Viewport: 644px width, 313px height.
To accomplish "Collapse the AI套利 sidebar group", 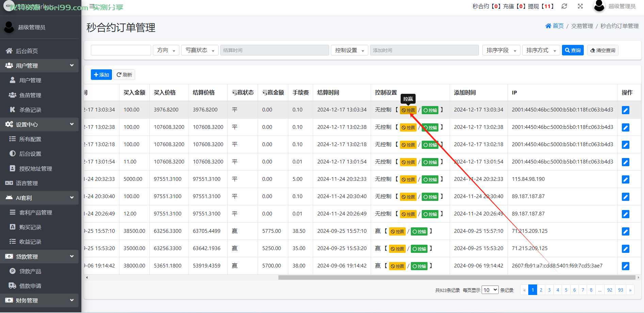I will coord(39,198).
